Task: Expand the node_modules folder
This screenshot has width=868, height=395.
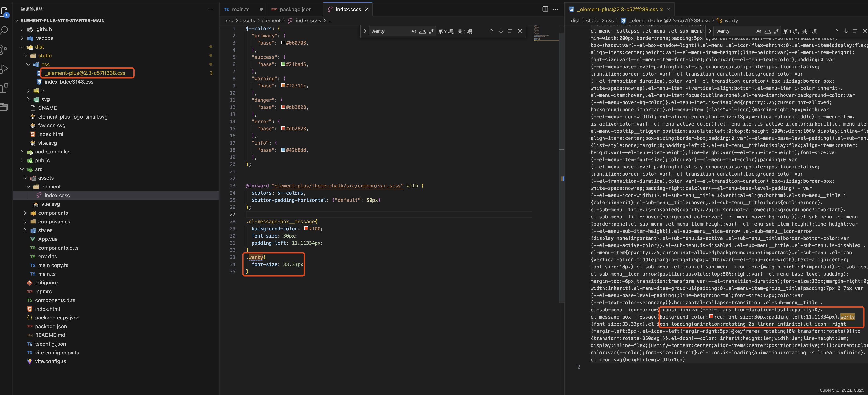Action: [52, 152]
